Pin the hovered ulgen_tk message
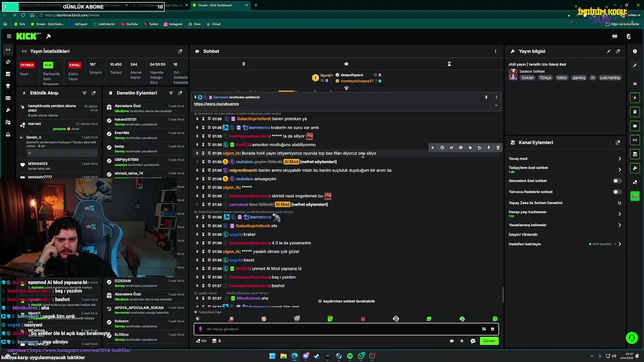Image resolution: width=644 pixels, height=362 pixels. (489, 148)
